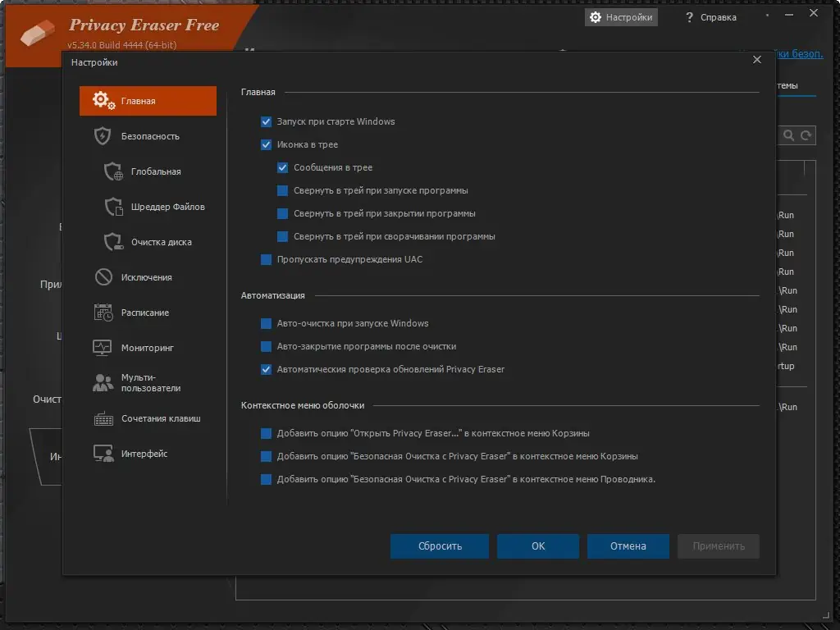Viewport: 840px width, 630px height.
Task: Go to Расписание settings page
Action: pos(148,313)
